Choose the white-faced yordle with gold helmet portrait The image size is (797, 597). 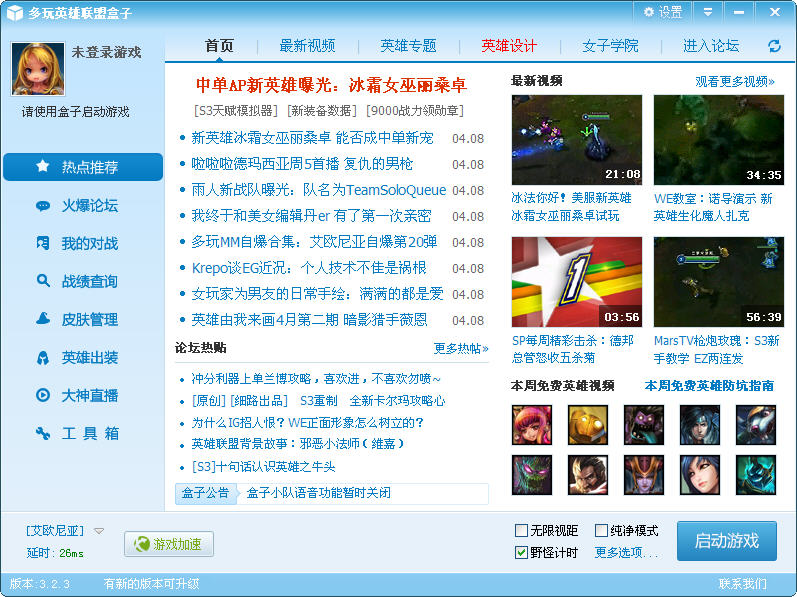pyautogui.click(x=756, y=425)
